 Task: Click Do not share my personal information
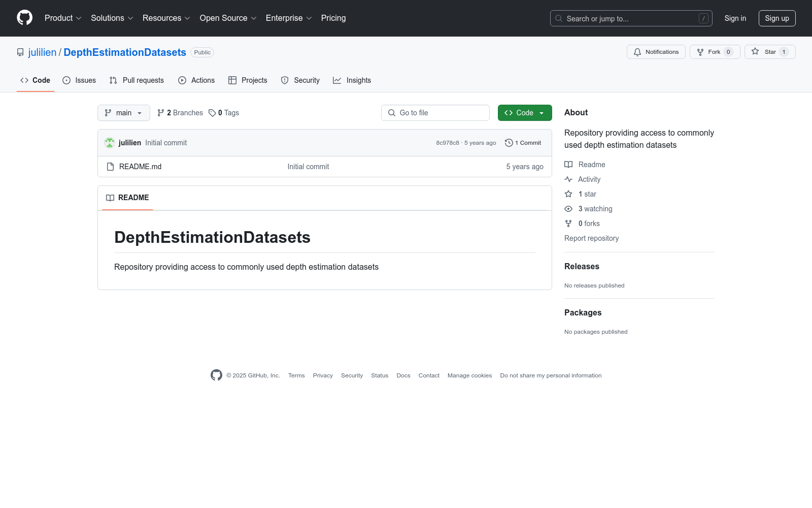pyautogui.click(x=551, y=375)
